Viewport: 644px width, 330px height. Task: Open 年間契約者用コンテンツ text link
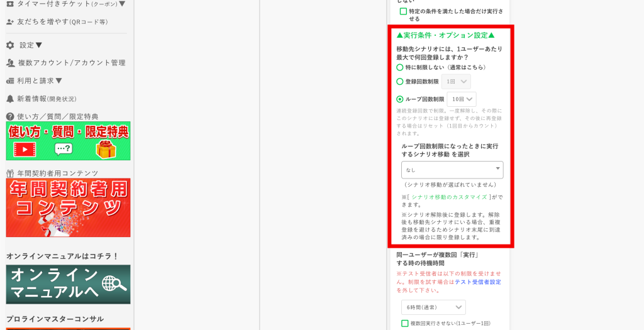(x=58, y=173)
